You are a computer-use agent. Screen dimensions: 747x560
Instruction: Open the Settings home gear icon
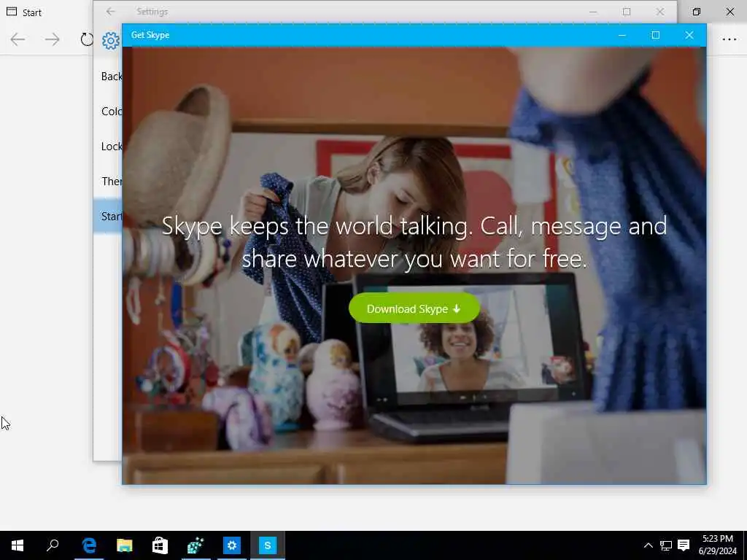pos(111,41)
